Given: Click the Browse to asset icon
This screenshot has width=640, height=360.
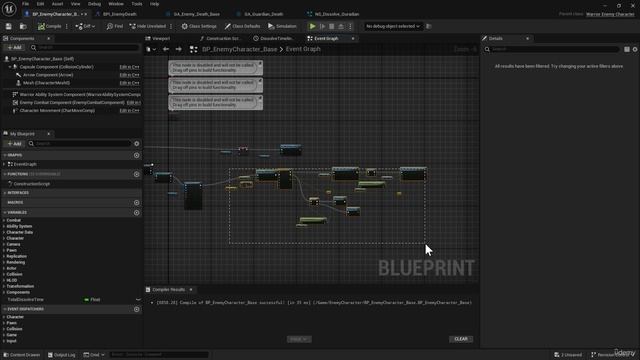Looking at the screenshot, I should pyautogui.click(x=23, y=26).
